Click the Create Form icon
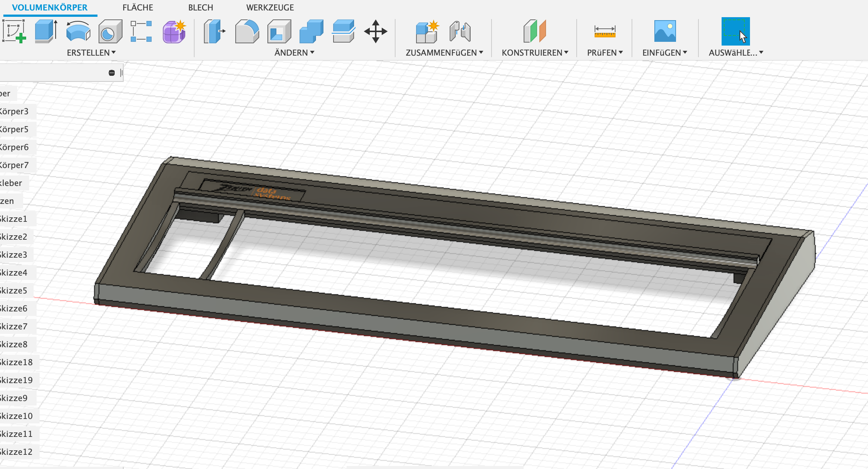Screen dimensions: 868x469 coord(174,31)
